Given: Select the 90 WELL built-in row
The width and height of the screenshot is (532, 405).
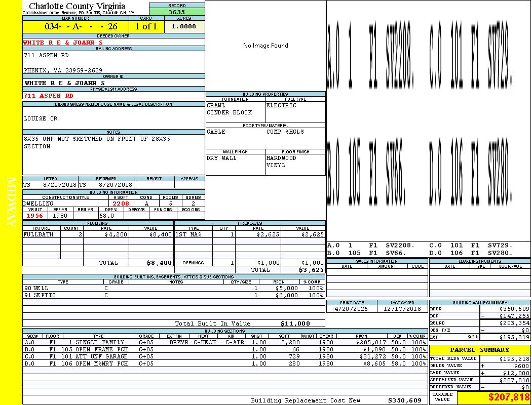Looking at the screenshot, I should click(174, 288).
